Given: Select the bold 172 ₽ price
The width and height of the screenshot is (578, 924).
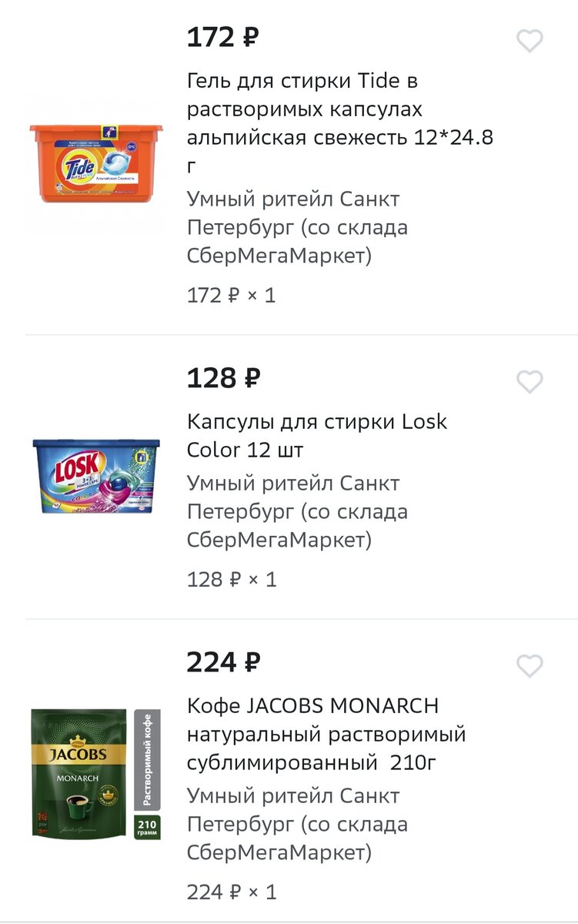Looking at the screenshot, I should coord(223,37).
